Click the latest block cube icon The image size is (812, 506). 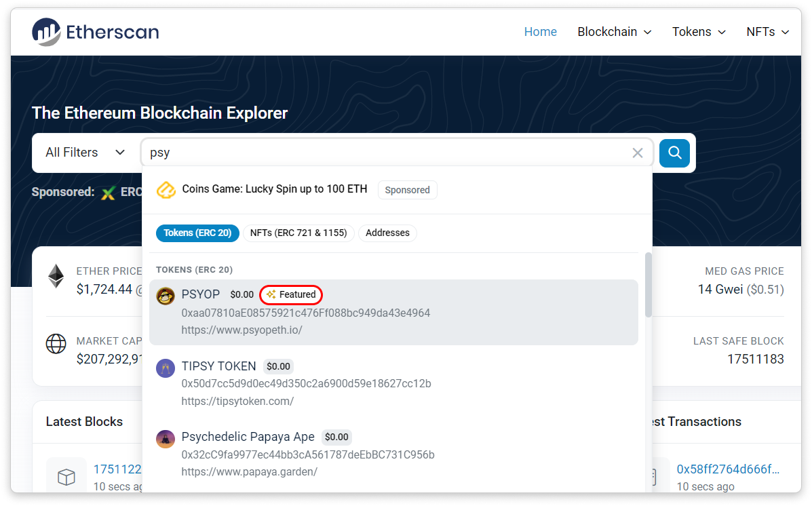(x=66, y=477)
